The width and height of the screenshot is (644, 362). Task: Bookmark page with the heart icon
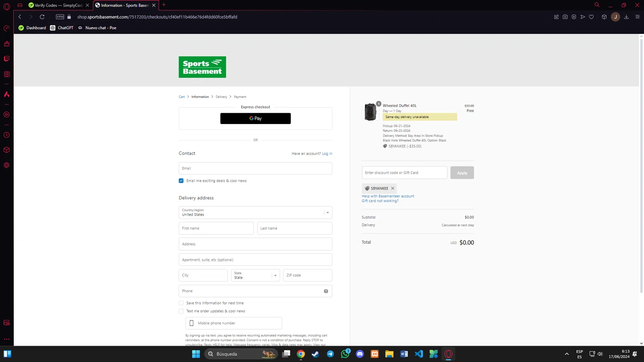coord(591,17)
